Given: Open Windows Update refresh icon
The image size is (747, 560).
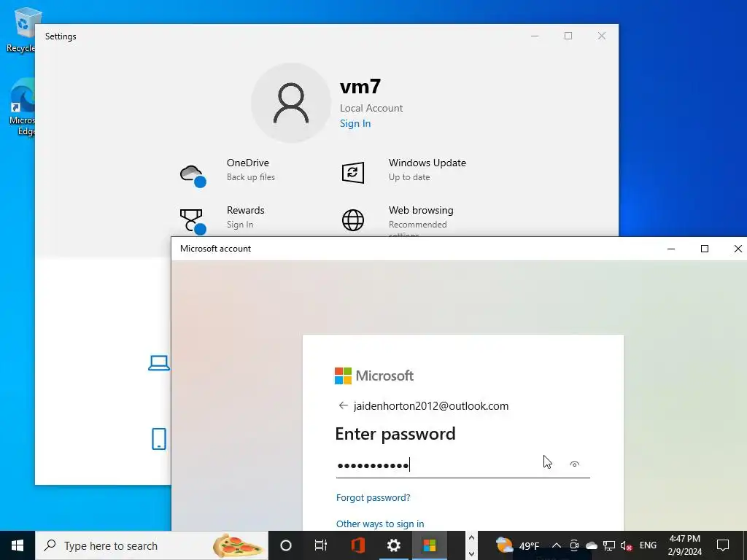Looking at the screenshot, I should click(353, 172).
